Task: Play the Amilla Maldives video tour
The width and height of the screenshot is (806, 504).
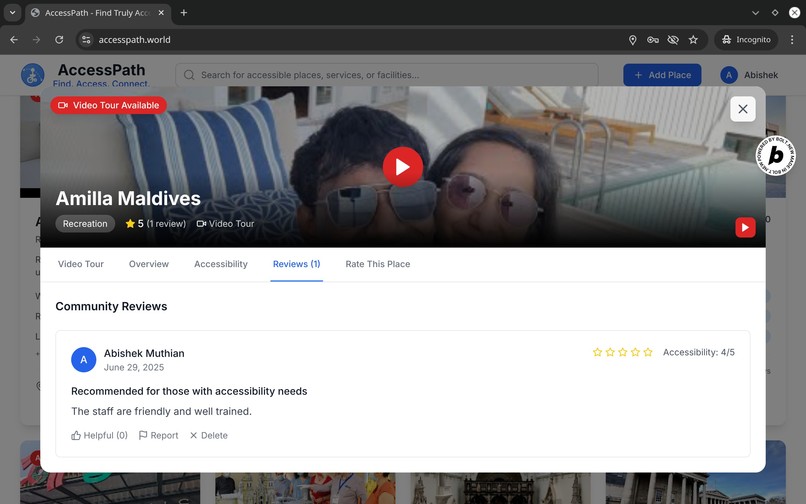Action: point(402,167)
